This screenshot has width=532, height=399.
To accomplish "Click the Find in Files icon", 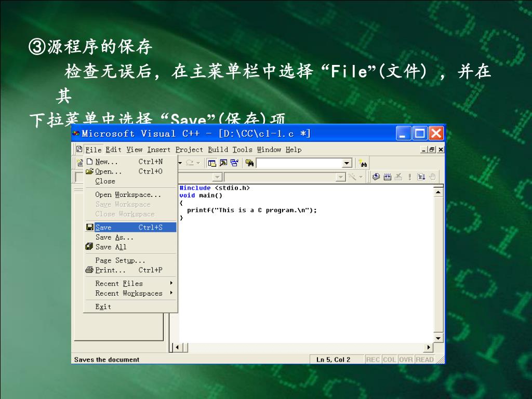I will 250,163.
